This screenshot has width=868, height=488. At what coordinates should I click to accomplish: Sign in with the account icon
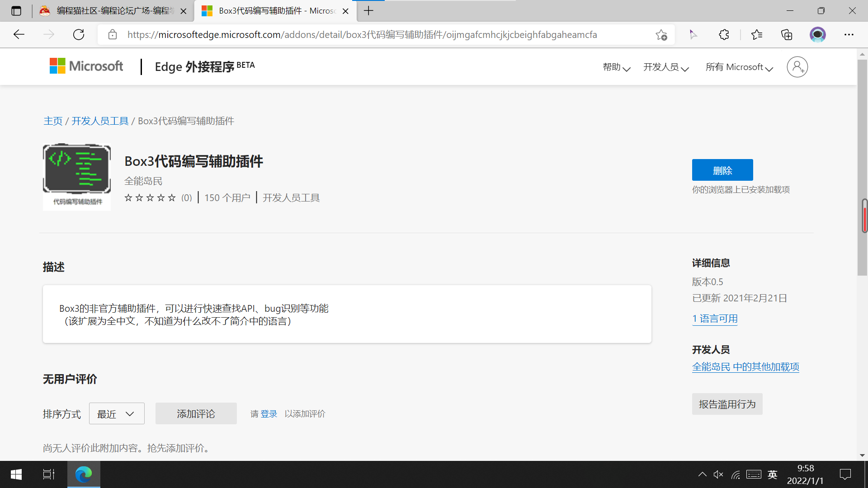(x=797, y=67)
